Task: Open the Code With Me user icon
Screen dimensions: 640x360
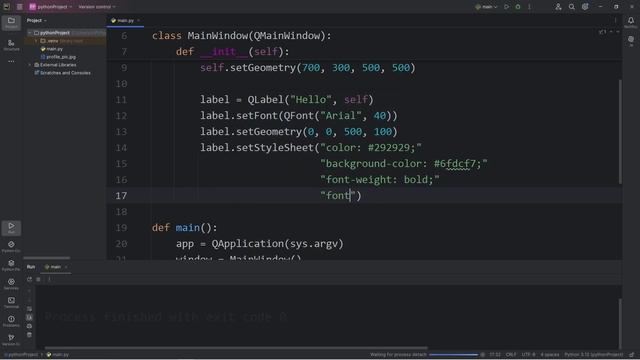Action: coord(558,7)
